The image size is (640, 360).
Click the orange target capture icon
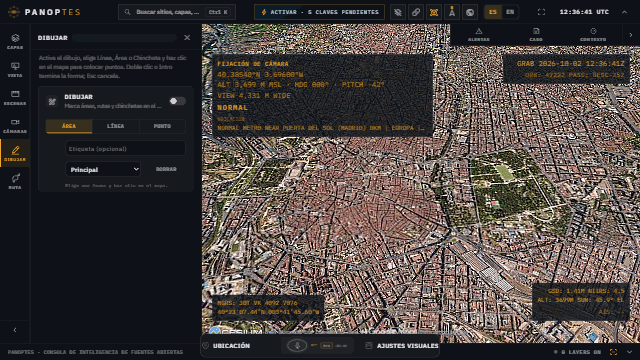[x=434, y=12]
